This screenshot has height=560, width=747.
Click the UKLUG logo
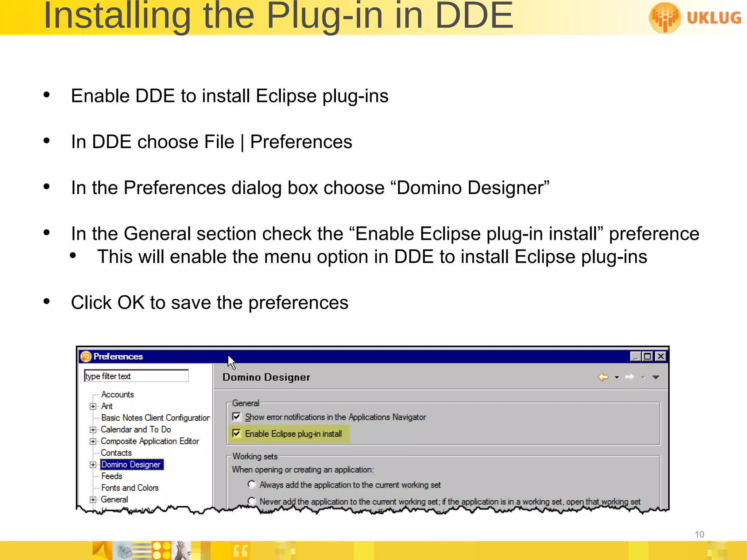tap(695, 17)
